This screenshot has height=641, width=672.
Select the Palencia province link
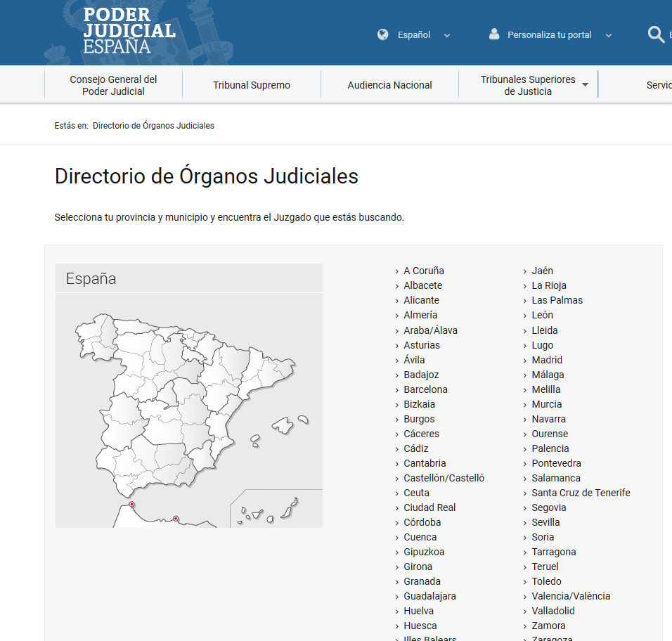[x=550, y=448]
